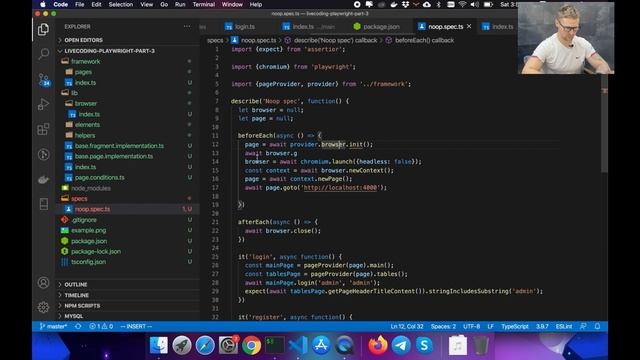Expand the MySQL section
Viewport: 640px width, 360px height.
tap(73, 316)
